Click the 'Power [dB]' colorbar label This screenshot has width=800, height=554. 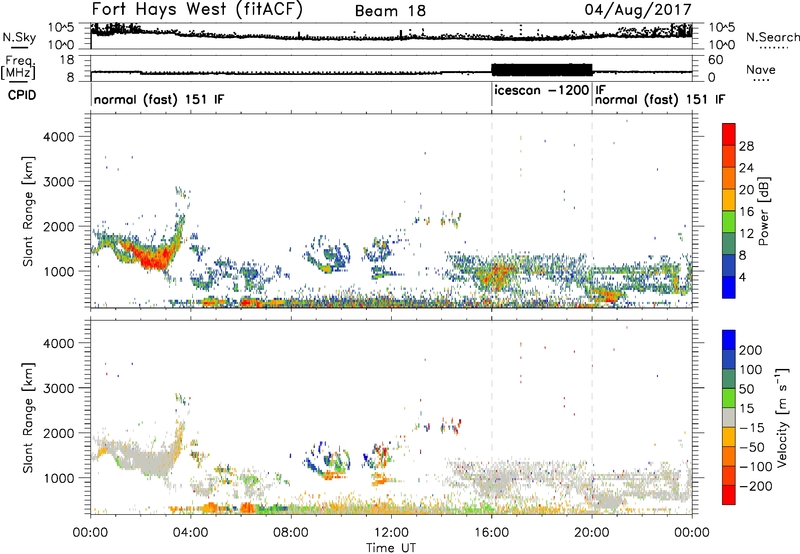click(764, 211)
